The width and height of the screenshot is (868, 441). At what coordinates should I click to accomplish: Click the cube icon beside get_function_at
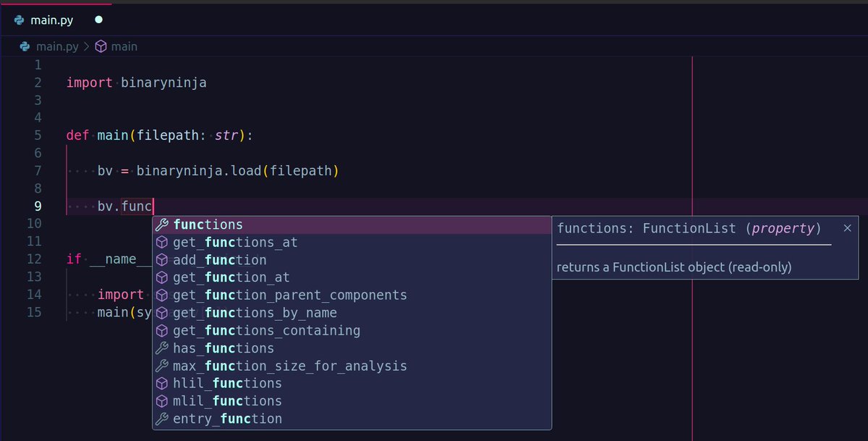pyautogui.click(x=162, y=278)
